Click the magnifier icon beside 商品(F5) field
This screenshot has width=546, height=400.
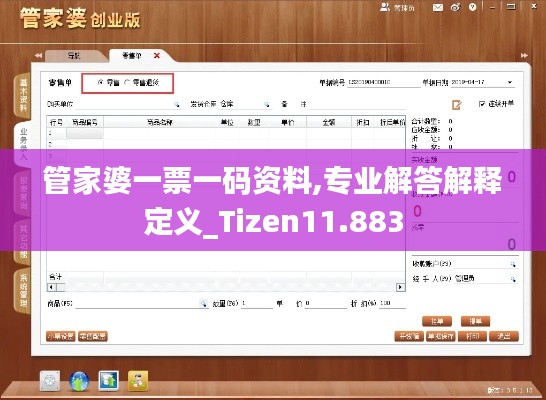(x=203, y=304)
